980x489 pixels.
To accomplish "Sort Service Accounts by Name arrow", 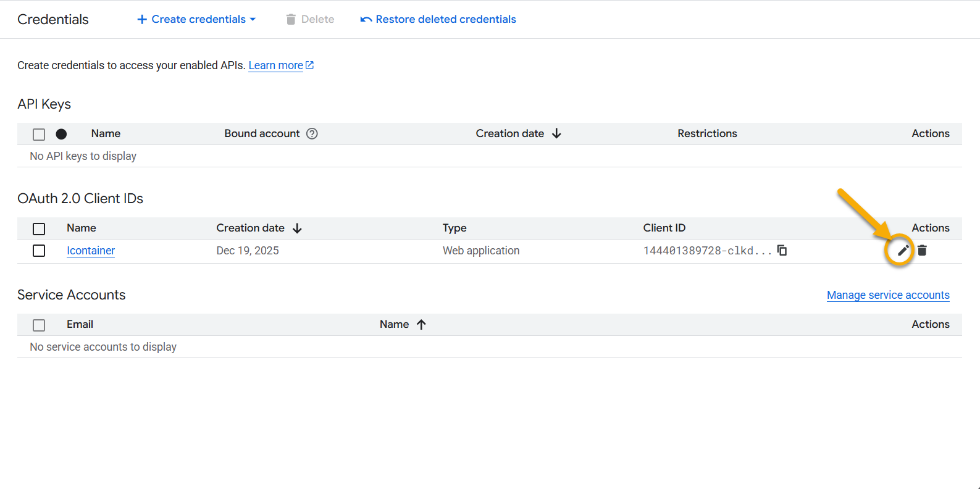I will [421, 324].
